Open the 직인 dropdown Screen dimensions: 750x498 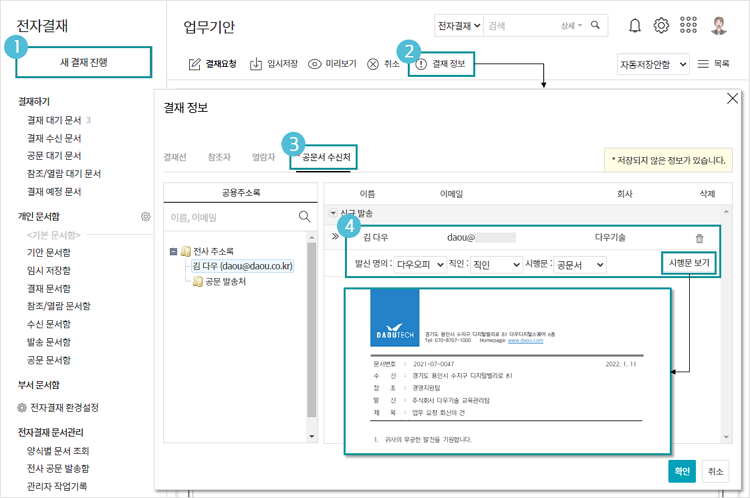point(495,265)
